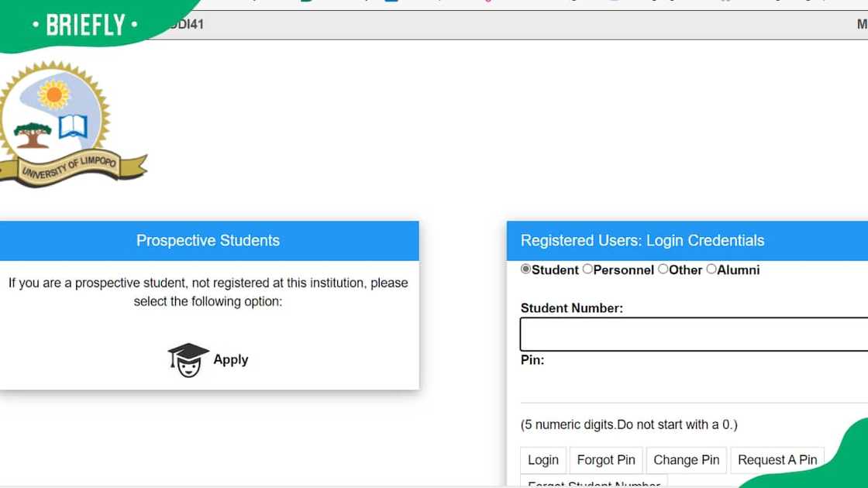Click the baobab tree symbol in crest
The width and height of the screenshot is (868, 488).
pyautogui.click(x=33, y=135)
